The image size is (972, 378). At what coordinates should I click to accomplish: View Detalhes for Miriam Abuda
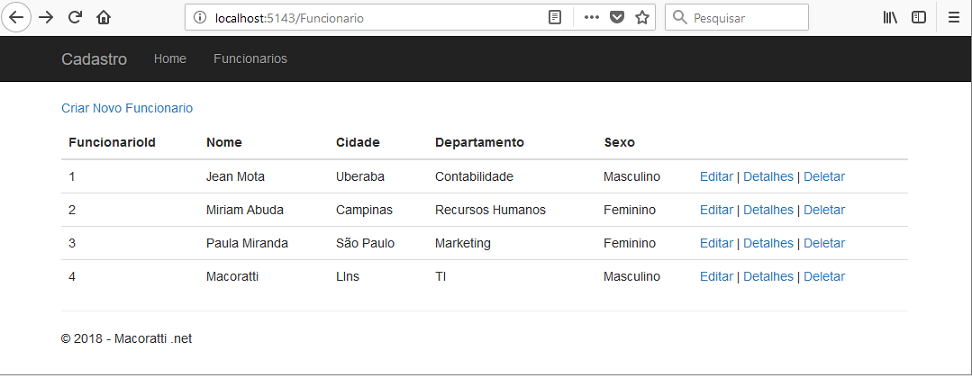(768, 210)
